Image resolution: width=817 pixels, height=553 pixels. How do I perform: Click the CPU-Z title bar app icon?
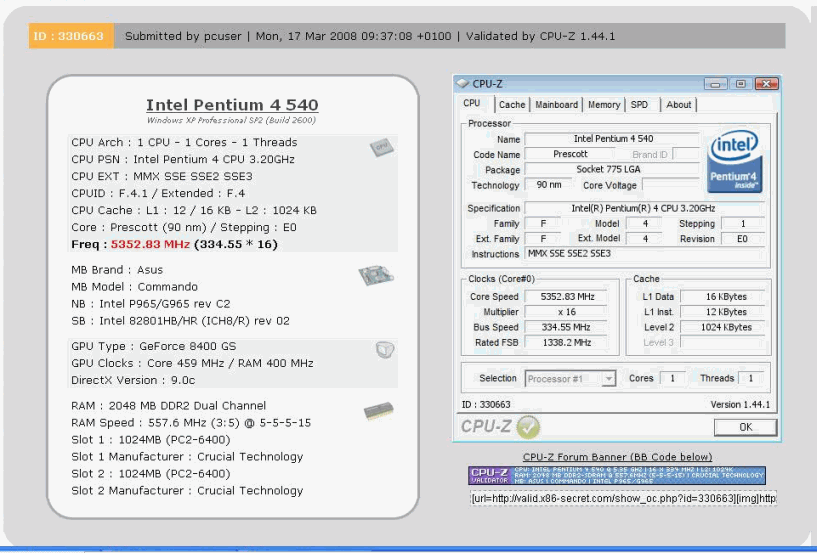[463, 83]
